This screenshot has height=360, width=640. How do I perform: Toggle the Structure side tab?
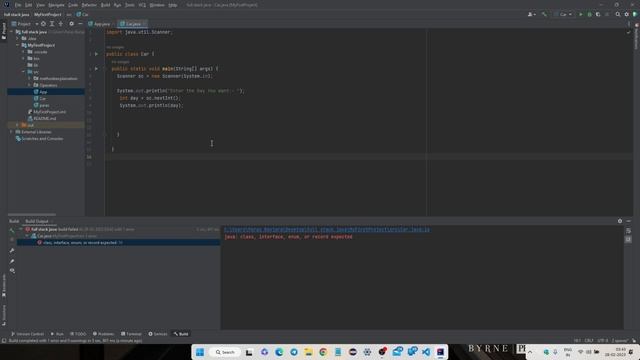[x=4, y=314]
